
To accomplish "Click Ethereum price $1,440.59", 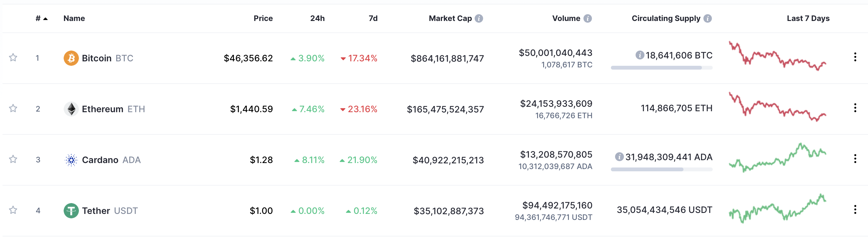I will tap(251, 109).
